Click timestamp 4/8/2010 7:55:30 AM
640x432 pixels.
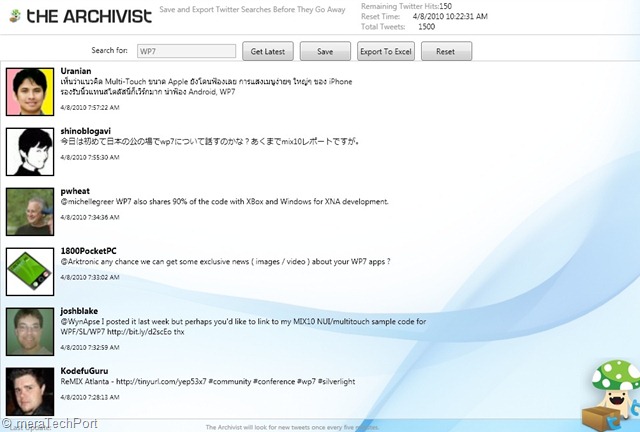coord(90,158)
